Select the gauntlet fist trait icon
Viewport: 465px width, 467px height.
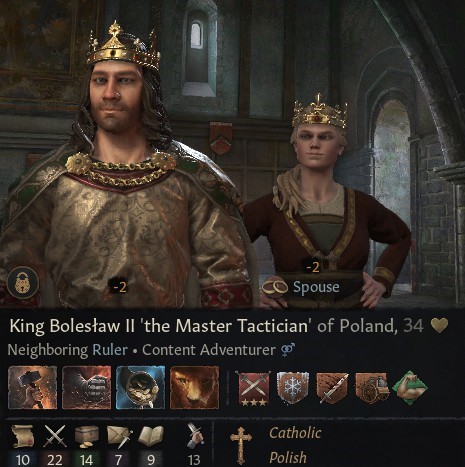[x=87, y=387]
